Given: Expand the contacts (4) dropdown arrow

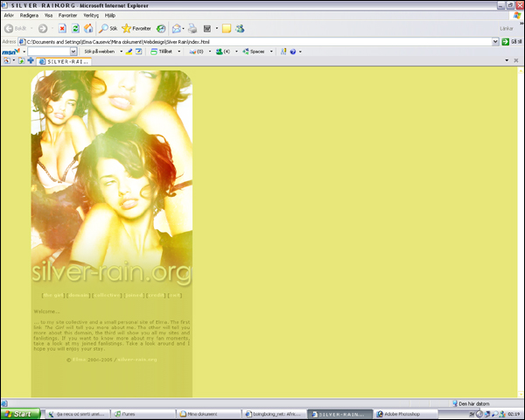Looking at the screenshot, I should [x=236, y=52].
